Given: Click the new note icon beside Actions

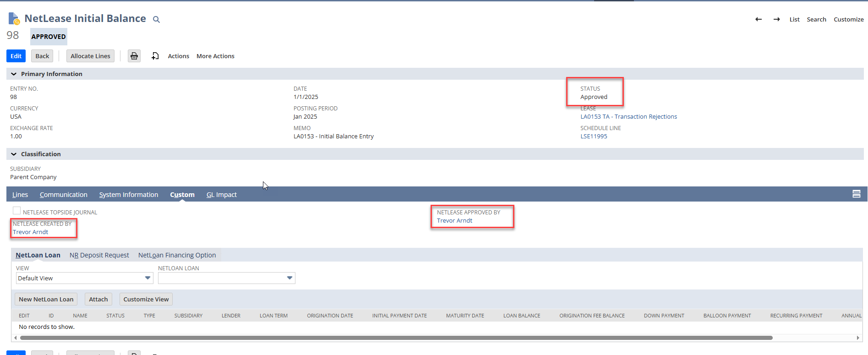Looking at the screenshot, I should [x=155, y=56].
